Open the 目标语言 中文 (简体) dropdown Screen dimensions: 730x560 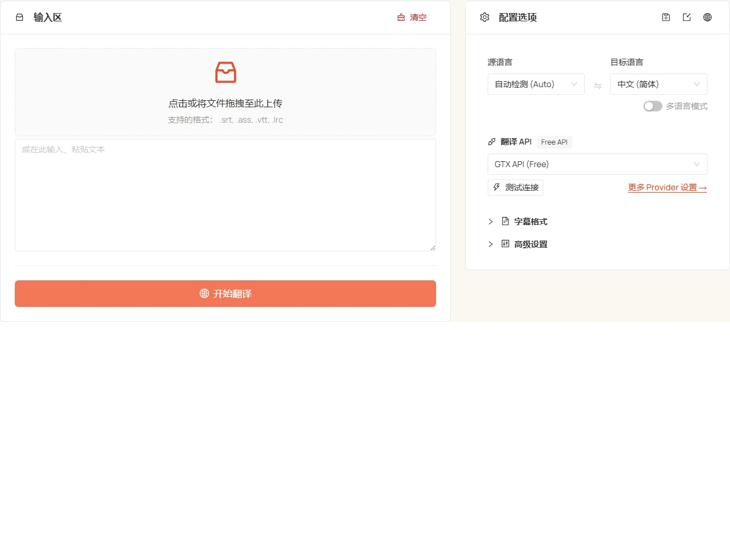tap(659, 84)
